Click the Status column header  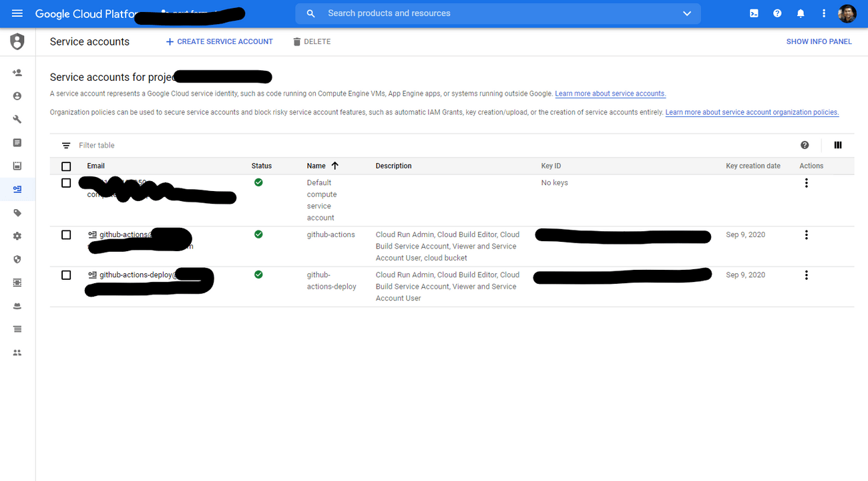click(261, 166)
